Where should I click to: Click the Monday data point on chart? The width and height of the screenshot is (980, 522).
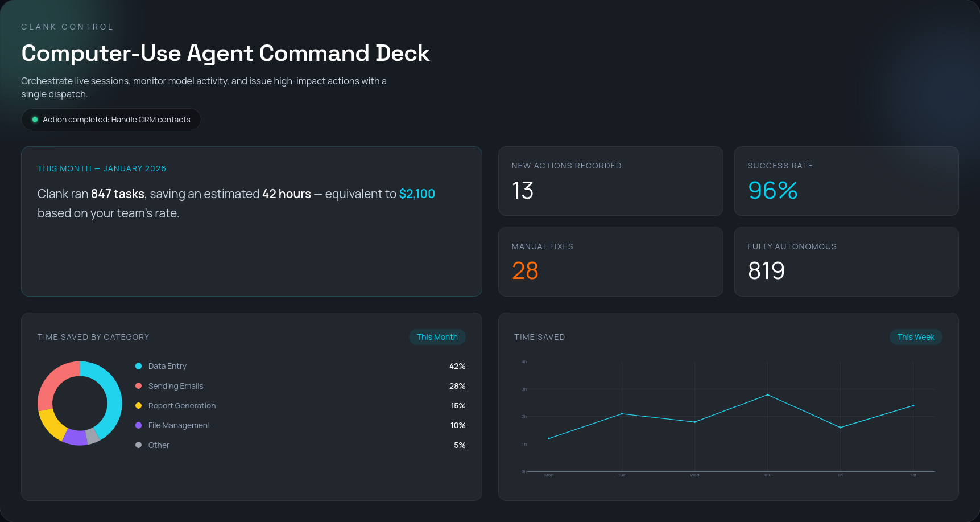(x=549, y=438)
